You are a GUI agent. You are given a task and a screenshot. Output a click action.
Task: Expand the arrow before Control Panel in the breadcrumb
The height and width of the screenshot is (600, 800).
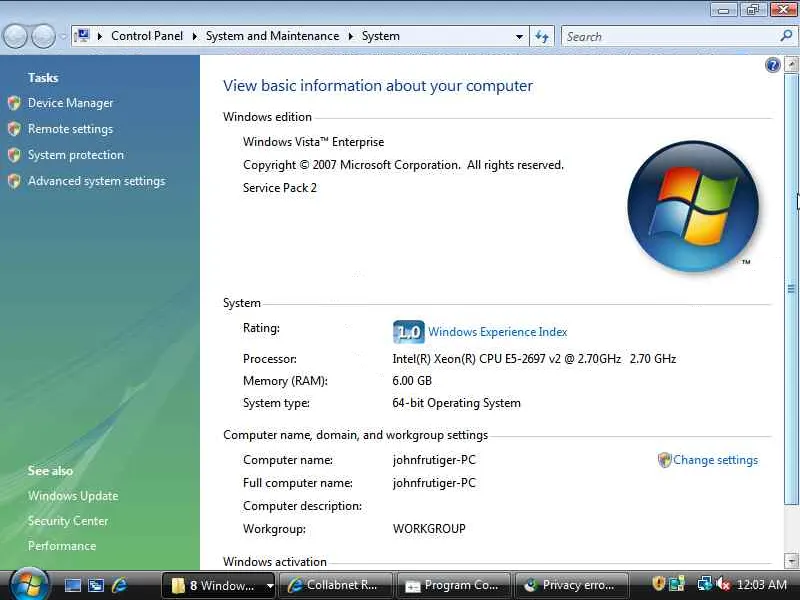pyautogui.click(x=99, y=36)
